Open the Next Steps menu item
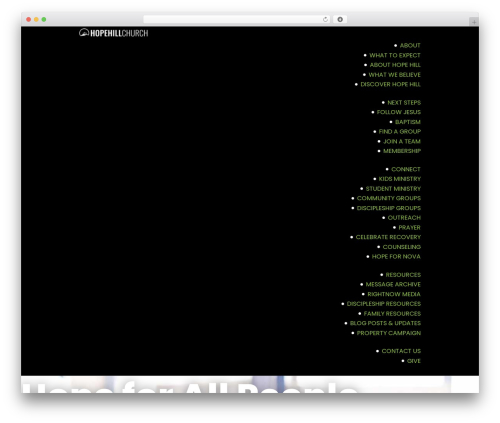Screen dimensions: 500x423 coord(404,102)
